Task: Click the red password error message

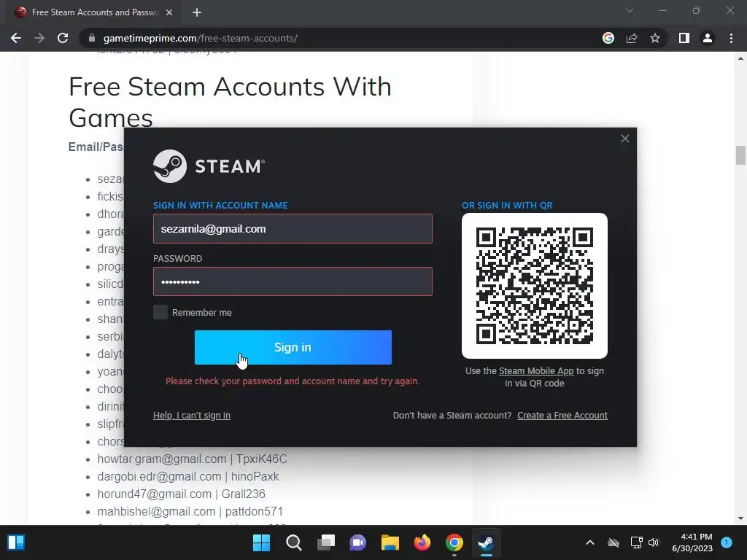Action: coord(293,381)
